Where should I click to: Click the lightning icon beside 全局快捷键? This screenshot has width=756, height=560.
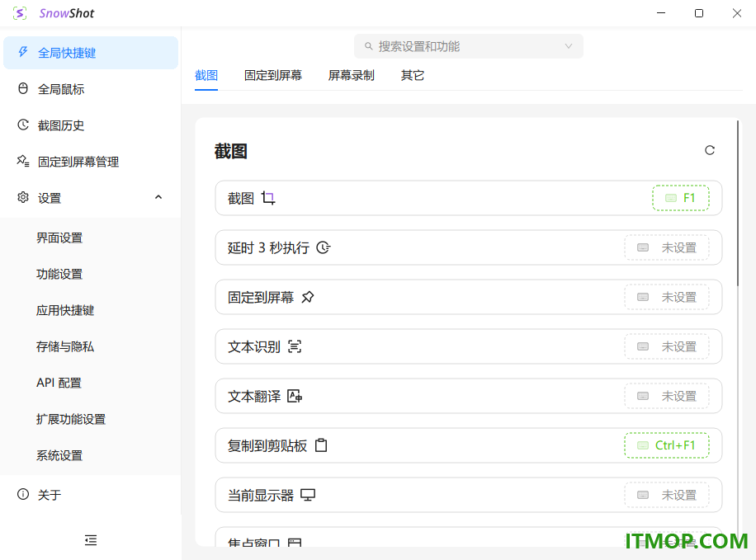point(22,52)
